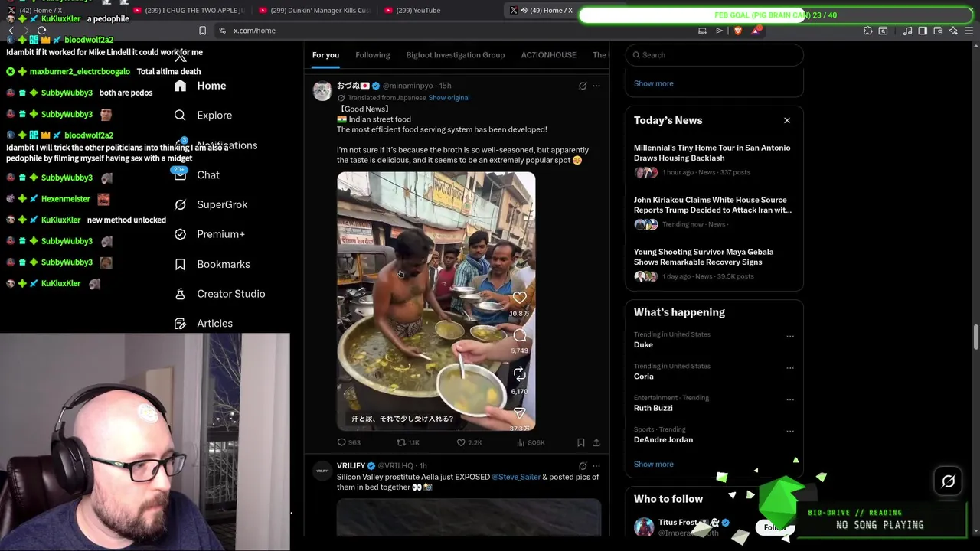Open the floating Grok button

point(949,481)
